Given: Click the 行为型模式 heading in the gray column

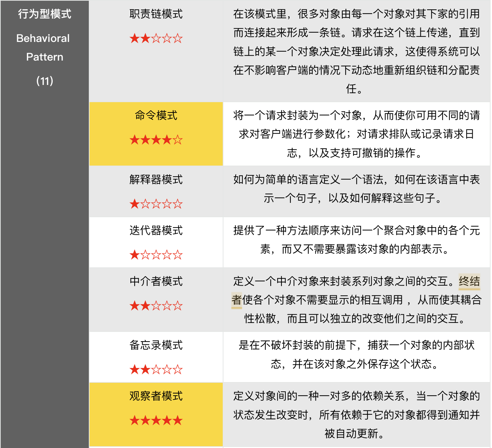Looking at the screenshot, I should [x=44, y=14].
